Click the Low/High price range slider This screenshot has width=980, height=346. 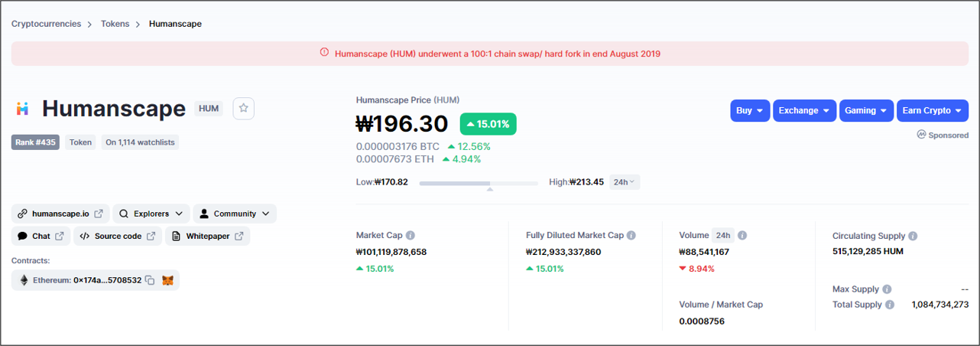coord(478,183)
